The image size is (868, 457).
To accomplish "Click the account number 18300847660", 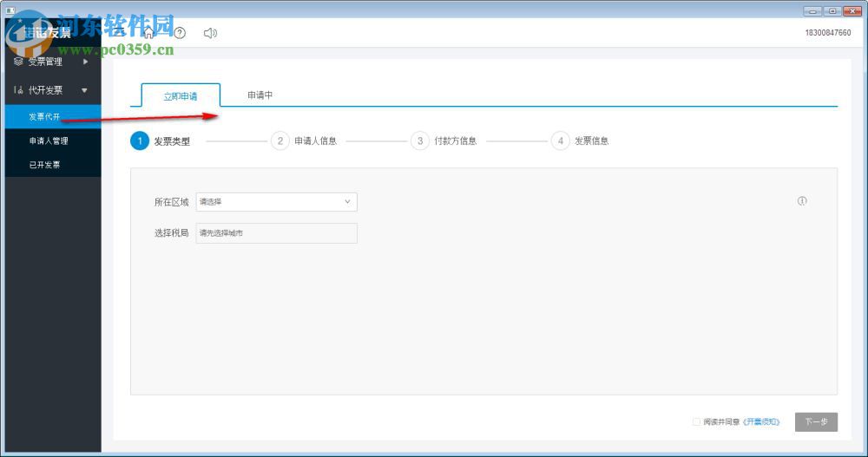I will pyautogui.click(x=827, y=33).
